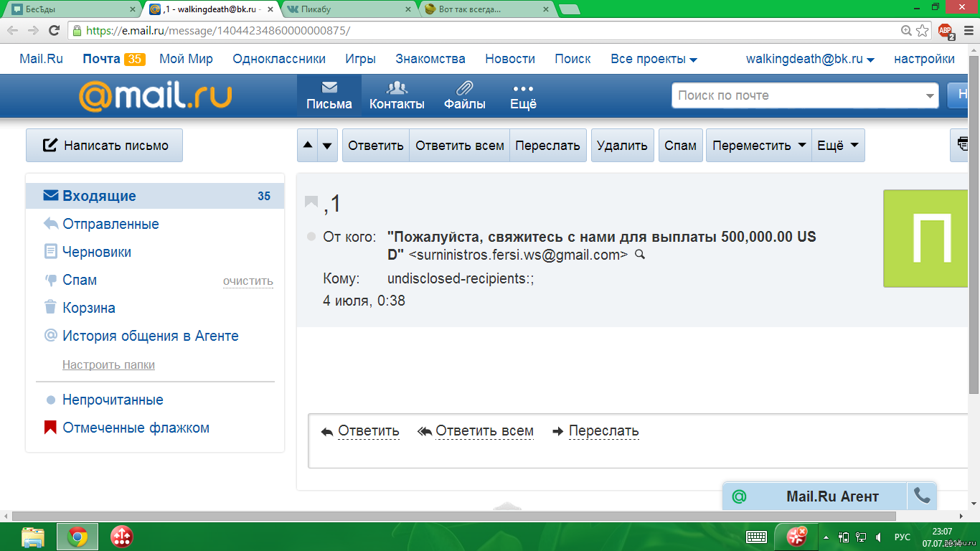Viewport: 980px width, 551px height.
Task: Click the Поиск по почте search field
Action: tap(796, 95)
